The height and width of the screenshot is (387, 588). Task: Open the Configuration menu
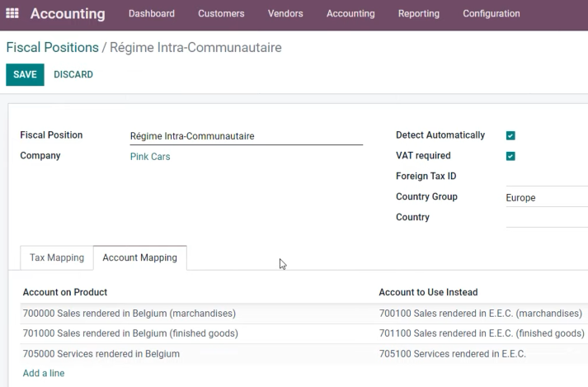point(492,13)
